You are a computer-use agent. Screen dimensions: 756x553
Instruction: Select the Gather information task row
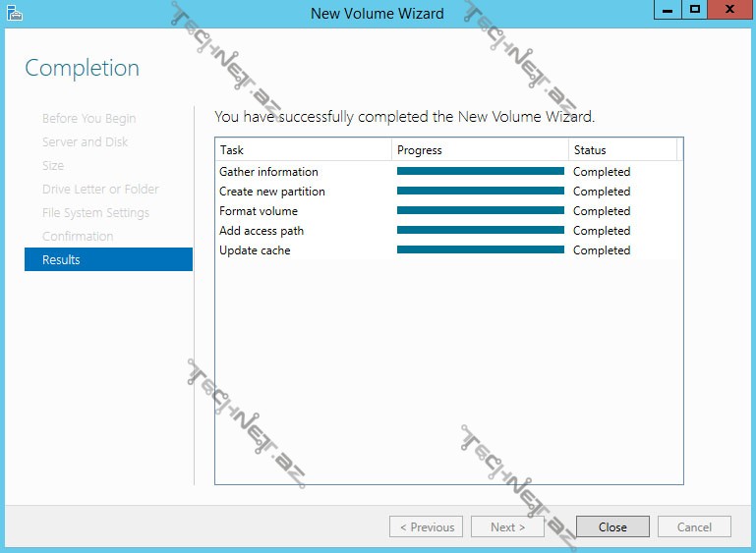[268, 172]
